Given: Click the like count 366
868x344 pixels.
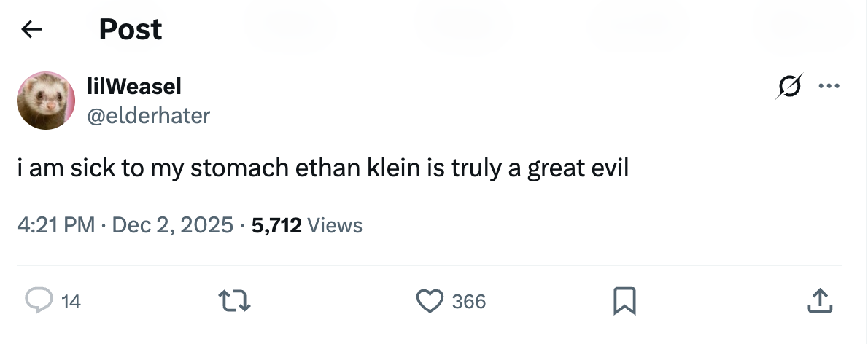Looking at the screenshot, I should tap(469, 301).
